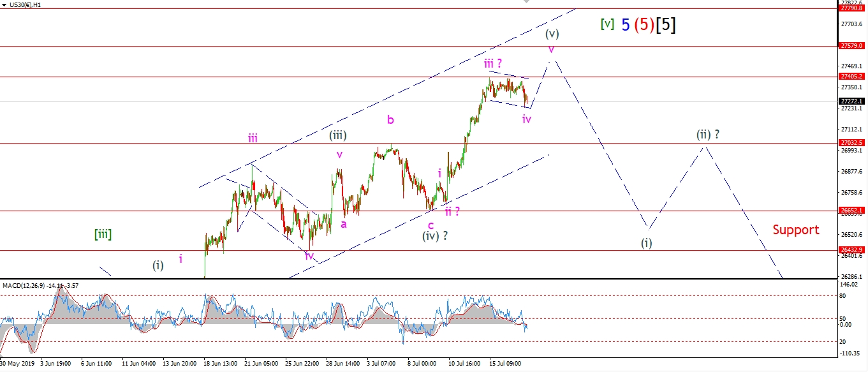Click the 26432.9 price level tag
Viewport: 868px width, 372px height.
pyautogui.click(x=851, y=249)
